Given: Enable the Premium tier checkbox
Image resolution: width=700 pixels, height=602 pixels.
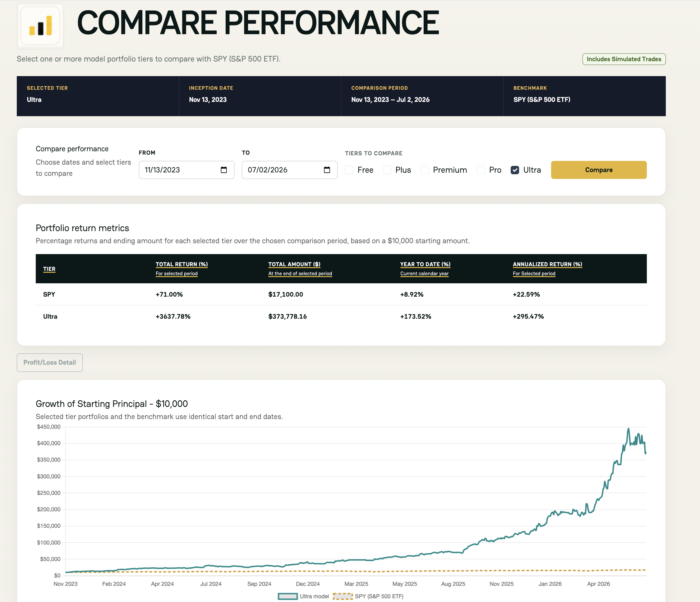Looking at the screenshot, I should pyautogui.click(x=424, y=170).
